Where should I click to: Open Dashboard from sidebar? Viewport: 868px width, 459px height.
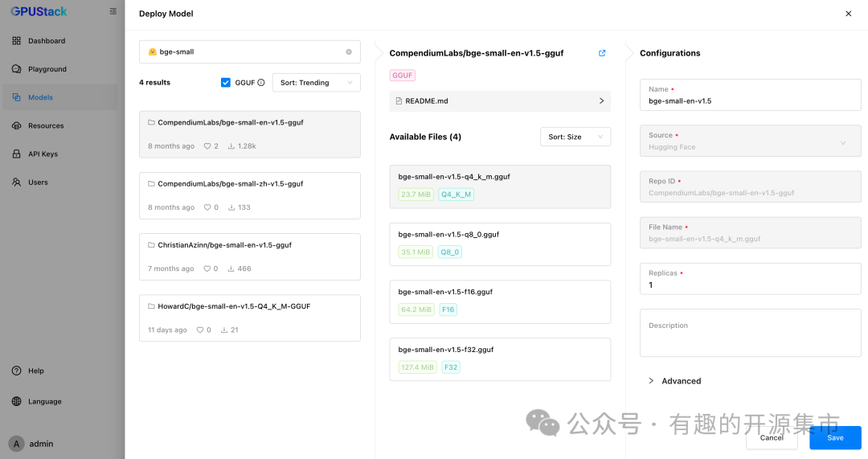[59, 40]
